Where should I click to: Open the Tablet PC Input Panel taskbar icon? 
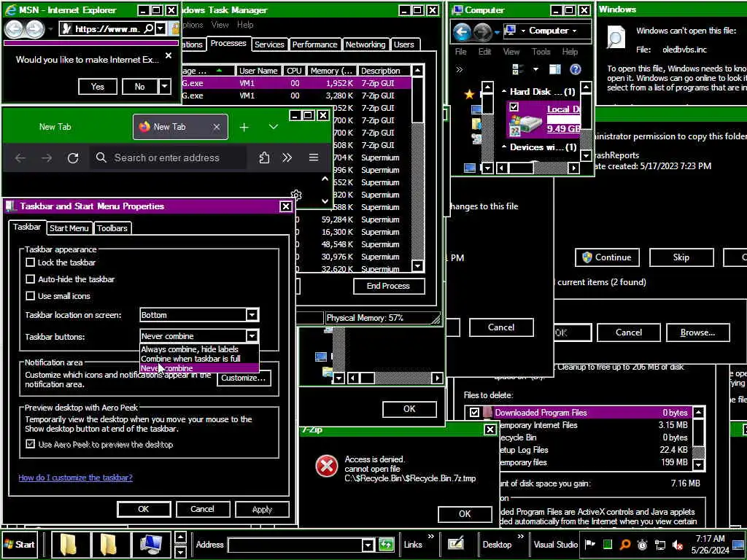click(456, 544)
